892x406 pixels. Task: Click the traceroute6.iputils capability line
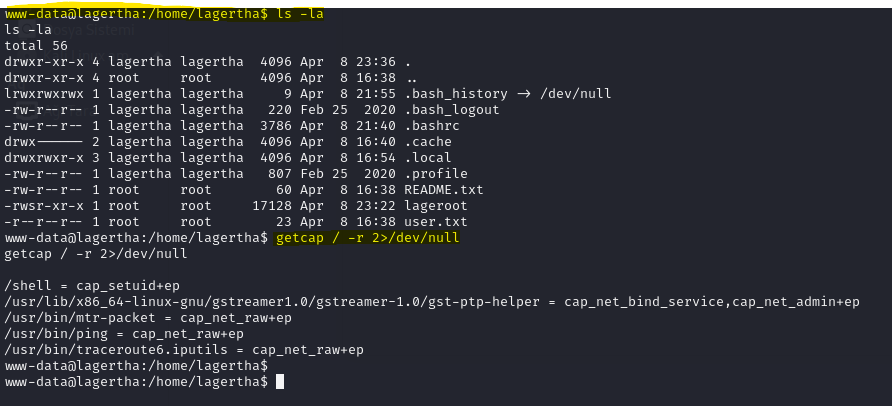pyautogui.click(x=184, y=350)
